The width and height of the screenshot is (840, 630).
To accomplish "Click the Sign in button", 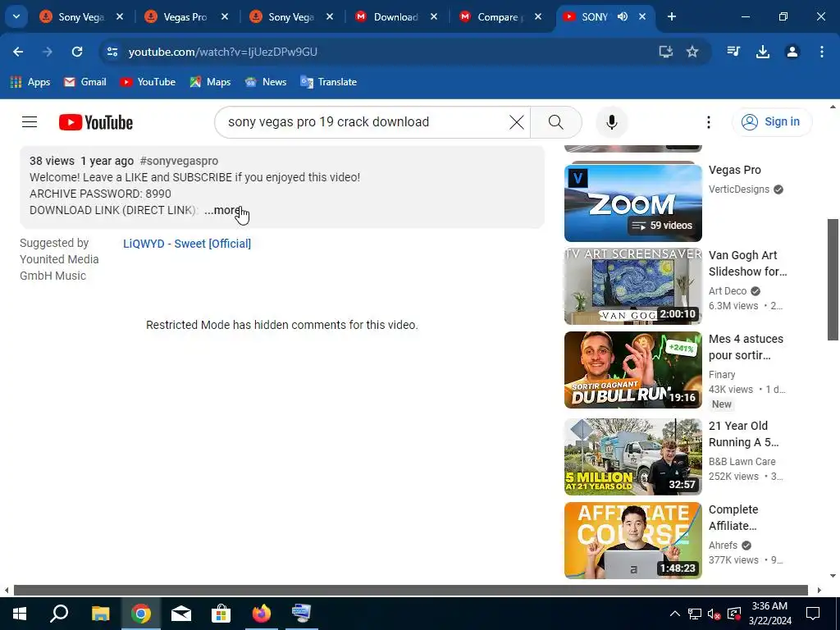I will (x=772, y=121).
